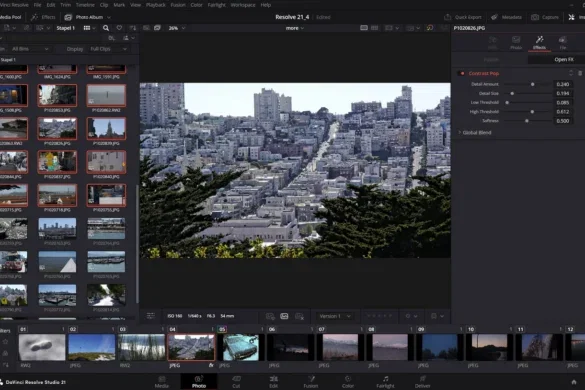The height and width of the screenshot is (390, 585).
Task: Toggle the Contrast Pop effect enable switch
Action: click(462, 73)
